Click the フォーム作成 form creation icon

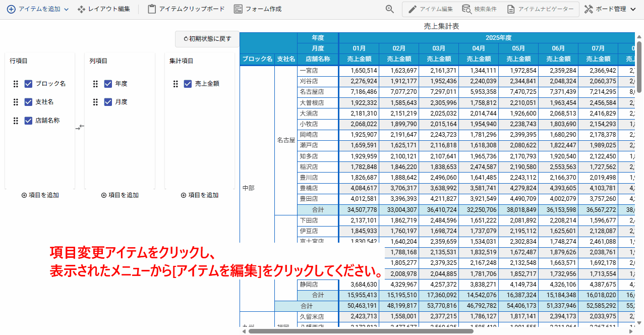point(238,9)
